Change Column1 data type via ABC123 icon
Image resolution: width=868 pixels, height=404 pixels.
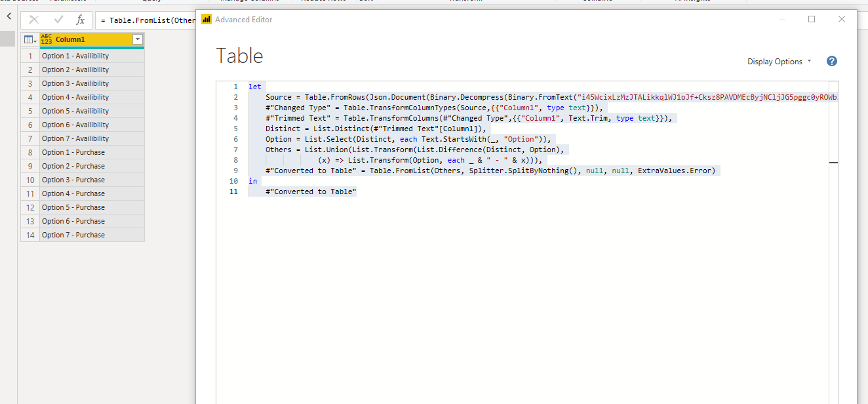coord(47,39)
